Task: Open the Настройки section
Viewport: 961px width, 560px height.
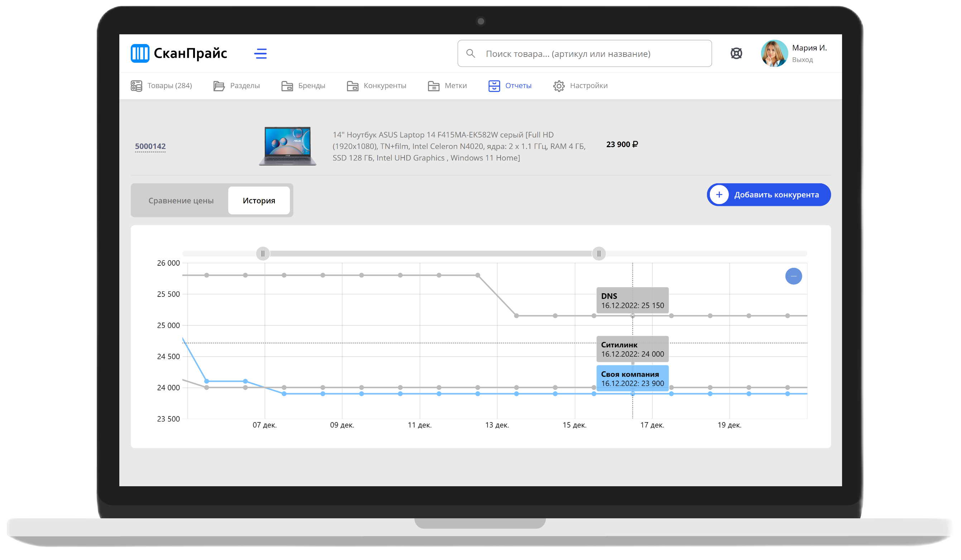Action: tap(580, 86)
